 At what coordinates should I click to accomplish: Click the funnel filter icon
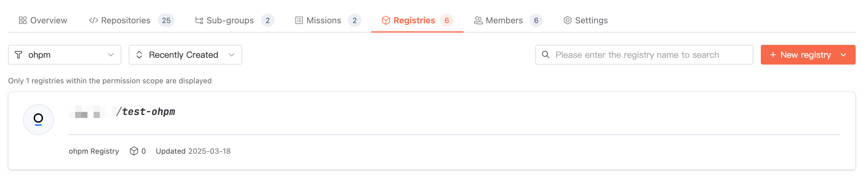click(19, 55)
